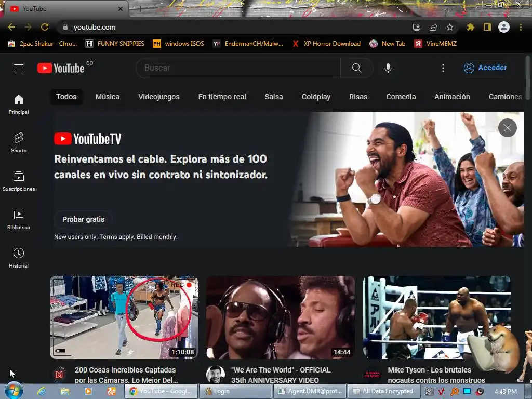This screenshot has height=399, width=532.
Task: Select the Videojuegos filter chip
Action: tap(159, 97)
